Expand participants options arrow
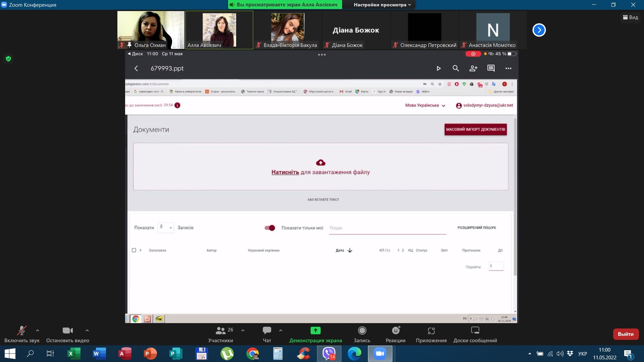Viewport: 644px width, 362px height. point(243,330)
